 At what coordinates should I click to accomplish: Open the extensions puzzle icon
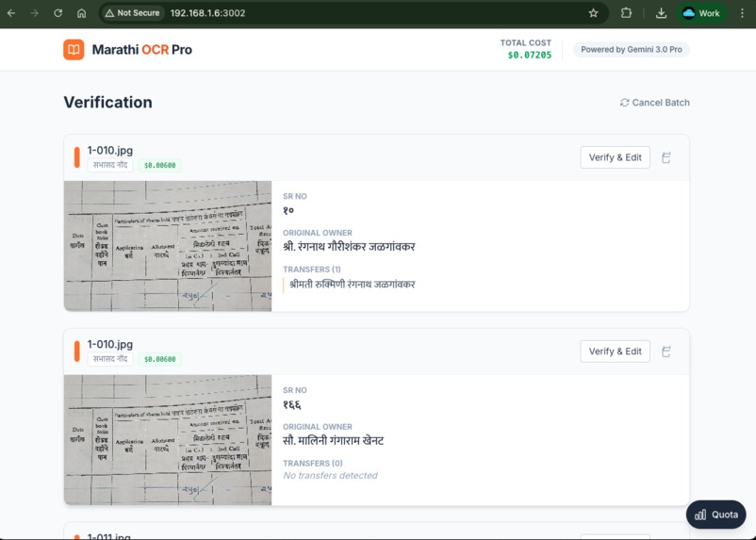click(626, 13)
